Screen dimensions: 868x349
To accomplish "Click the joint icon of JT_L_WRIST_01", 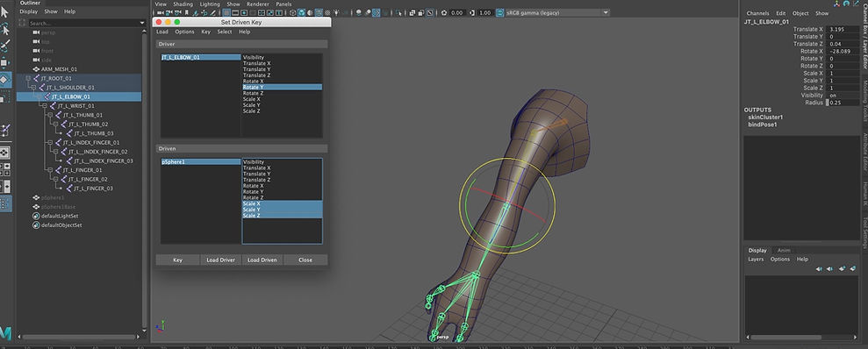I will click(x=54, y=105).
